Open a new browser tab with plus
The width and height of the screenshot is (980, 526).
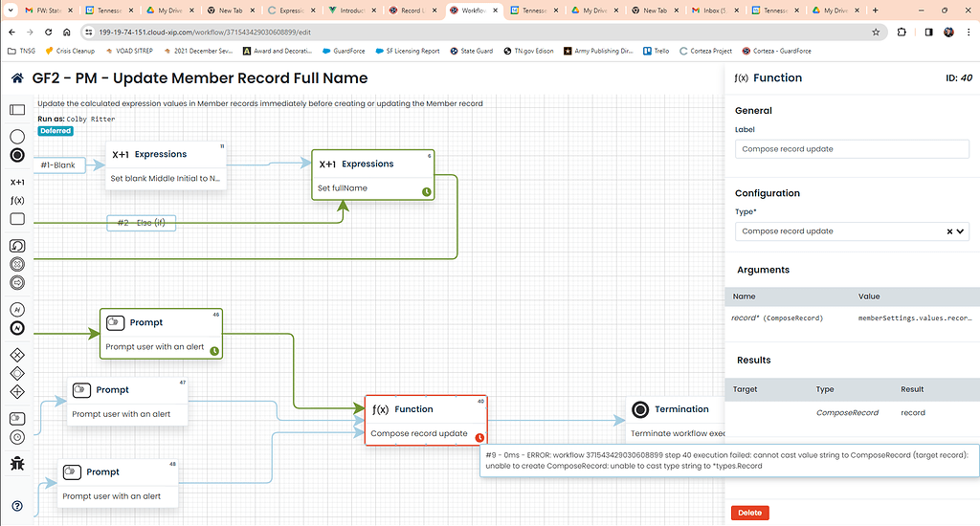(875, 10)
